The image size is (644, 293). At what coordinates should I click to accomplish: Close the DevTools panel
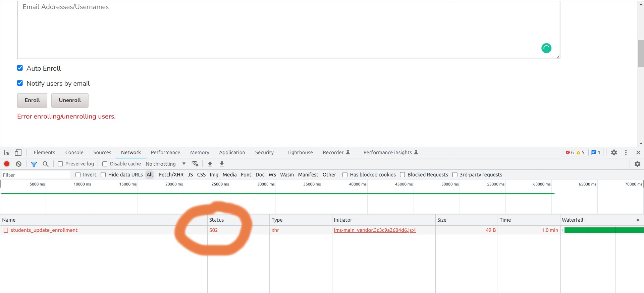coord(638,152)
